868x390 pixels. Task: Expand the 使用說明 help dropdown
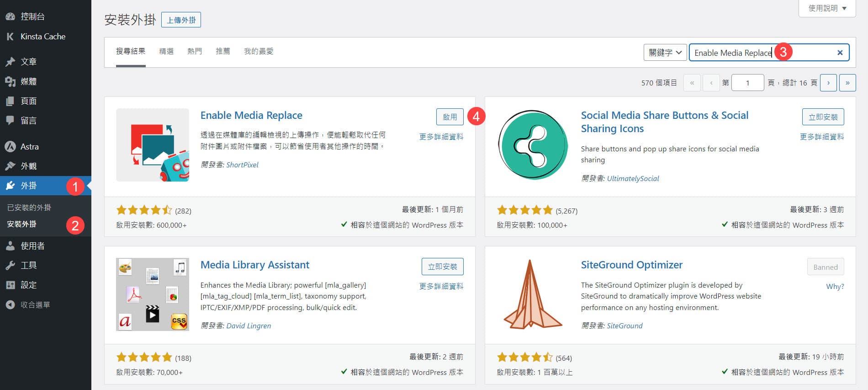[x=827, y=8]
